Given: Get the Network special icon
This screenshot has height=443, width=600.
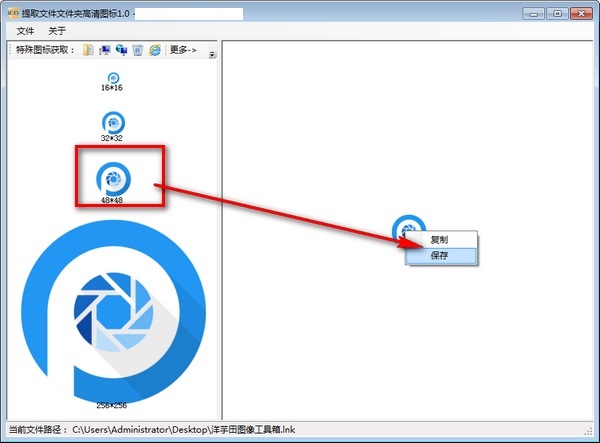Looking at the screenshot, I should (121, 50).
